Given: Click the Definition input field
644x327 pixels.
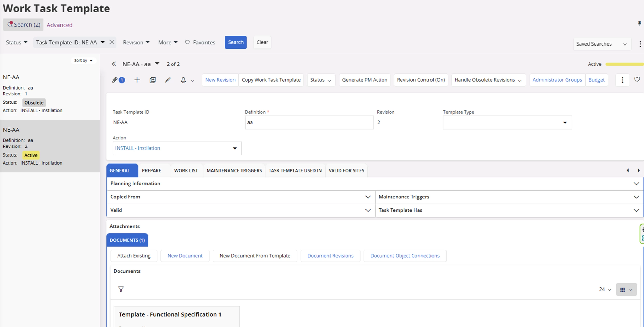Looking at the screenshot, I should point(309,122).
